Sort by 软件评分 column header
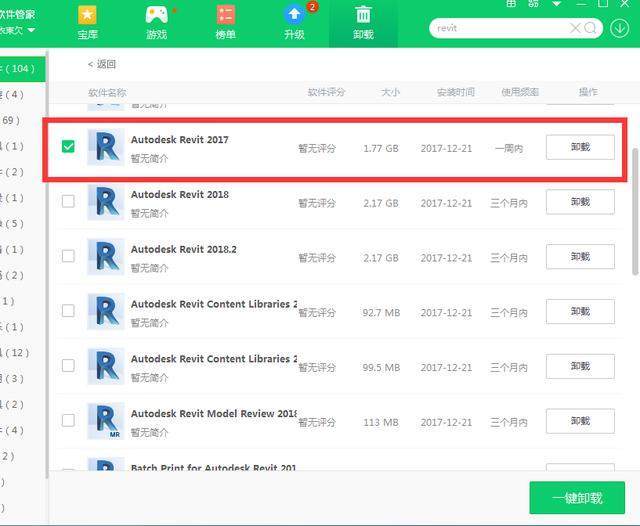640x526 pixels. (x=326, y=92)
